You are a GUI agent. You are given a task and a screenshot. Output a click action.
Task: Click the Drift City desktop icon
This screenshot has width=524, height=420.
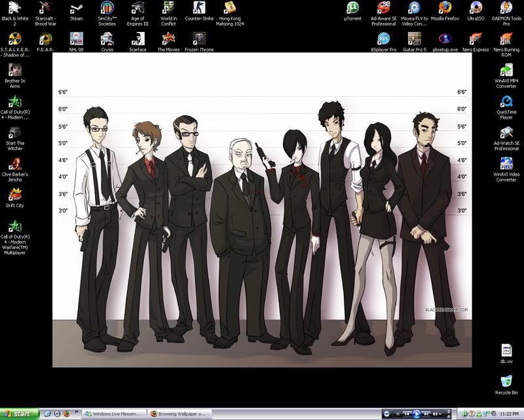tap(14, 198)
